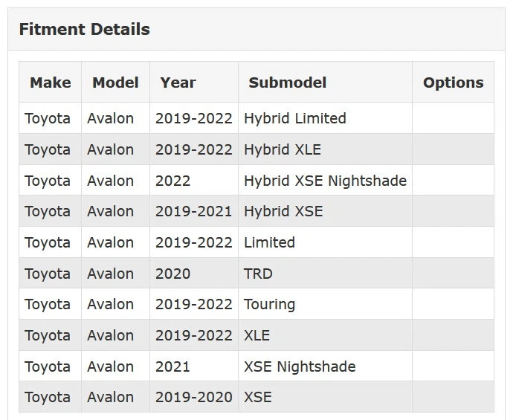
Task: Click the 2022 year cell
Action: pos(172,181)
